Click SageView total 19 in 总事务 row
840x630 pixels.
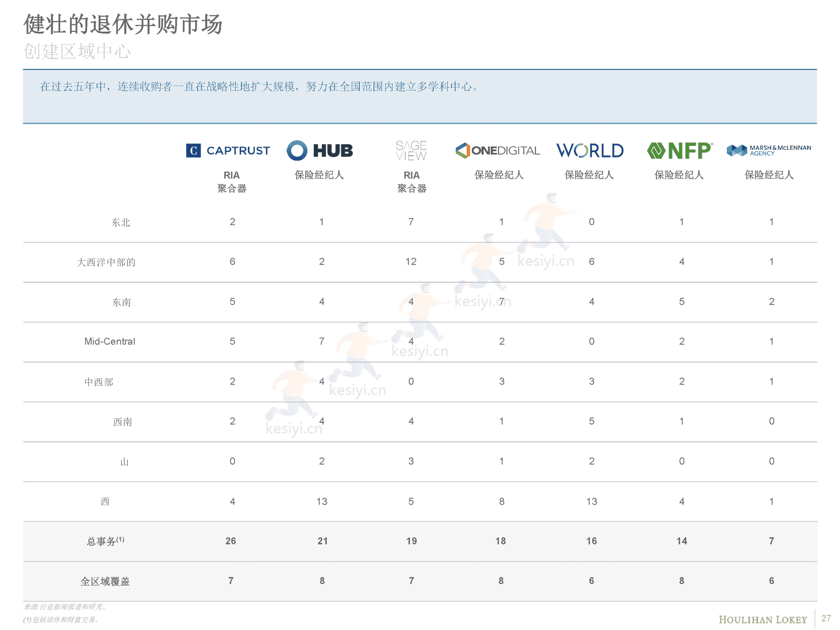tap(412, 541)
